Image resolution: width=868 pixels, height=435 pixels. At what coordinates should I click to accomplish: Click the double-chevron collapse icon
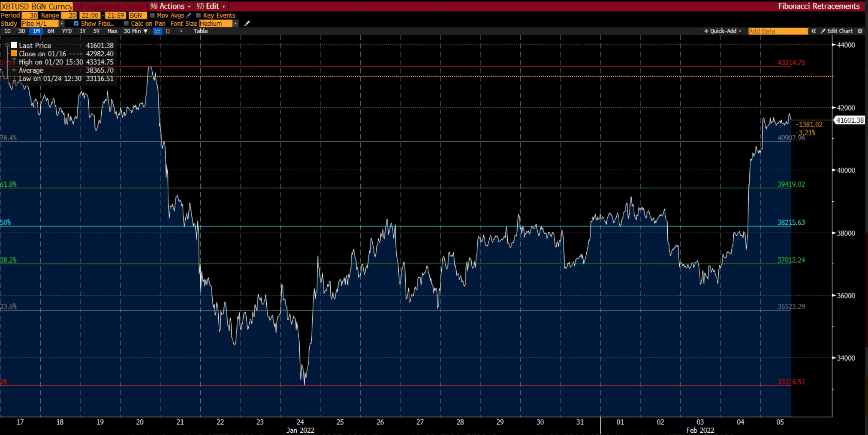[814, 31]
